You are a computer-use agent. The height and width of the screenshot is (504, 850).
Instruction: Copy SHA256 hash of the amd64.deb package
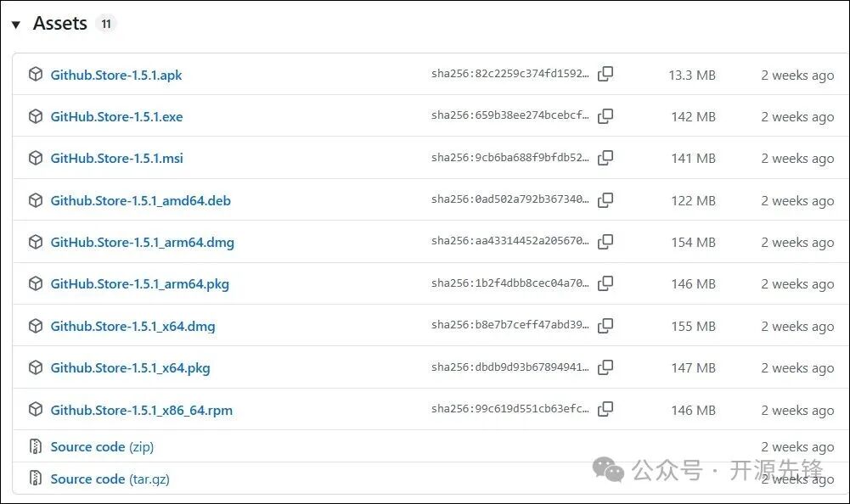pos(605,200)
